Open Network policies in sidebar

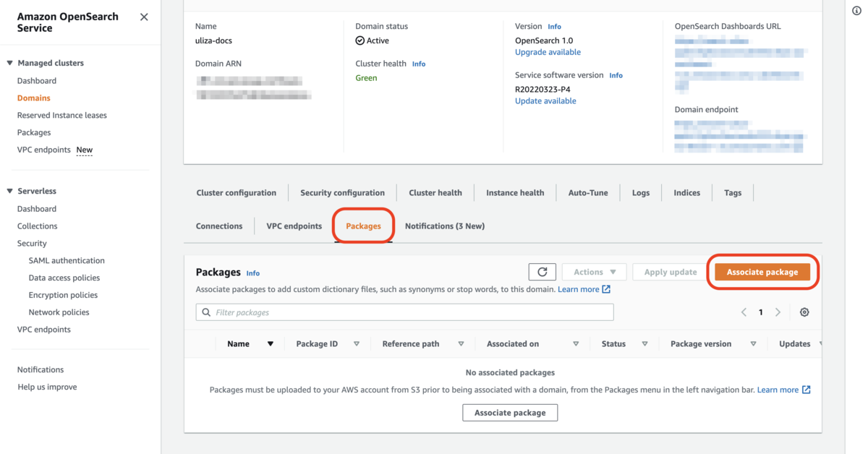[59, 313]
